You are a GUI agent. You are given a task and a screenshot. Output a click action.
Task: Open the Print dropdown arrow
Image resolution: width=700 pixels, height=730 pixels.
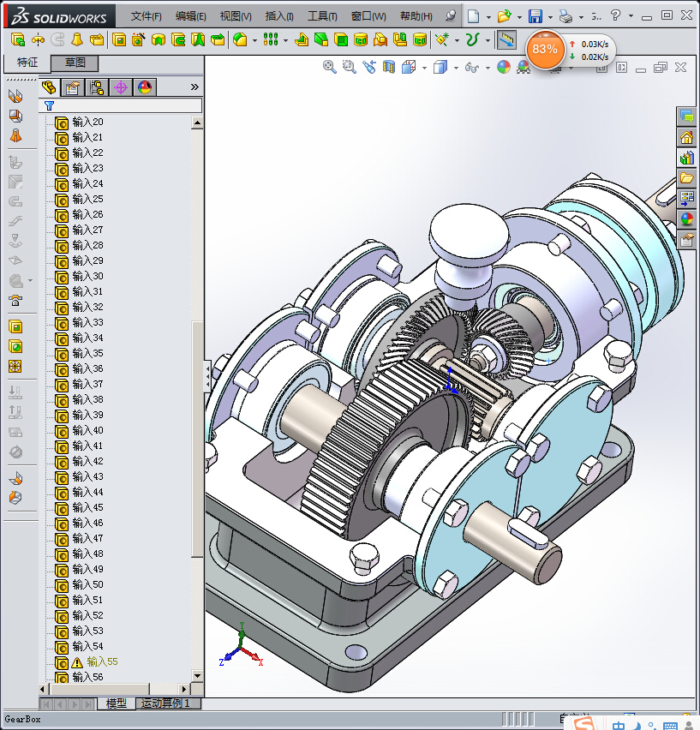pos(581,17)
